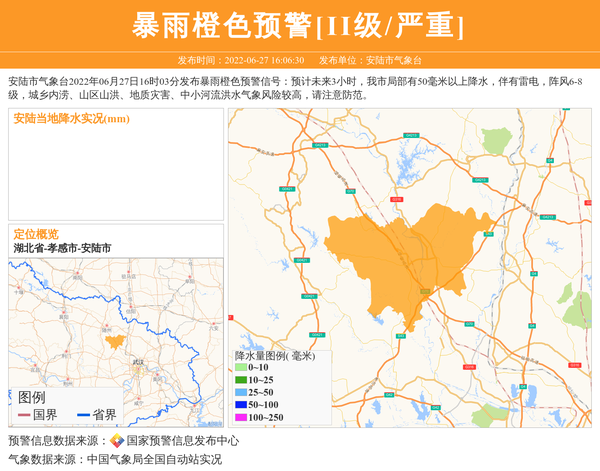Click the 安陆当地降水实况(mm) panel heading
Viewport: 600px width, 471px height.
point(72,119)
